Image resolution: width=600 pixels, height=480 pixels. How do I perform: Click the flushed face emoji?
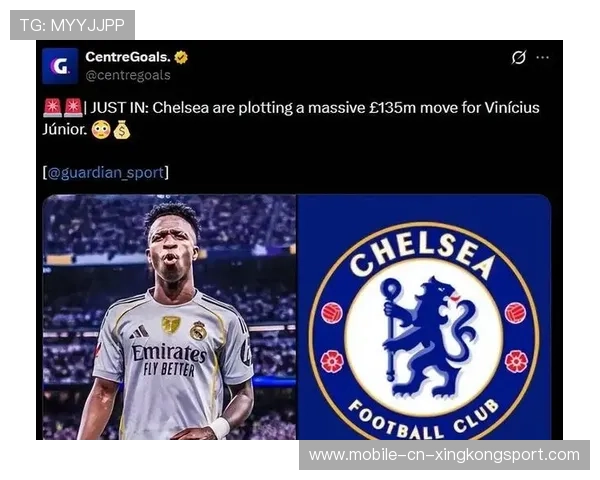[101, 130]
